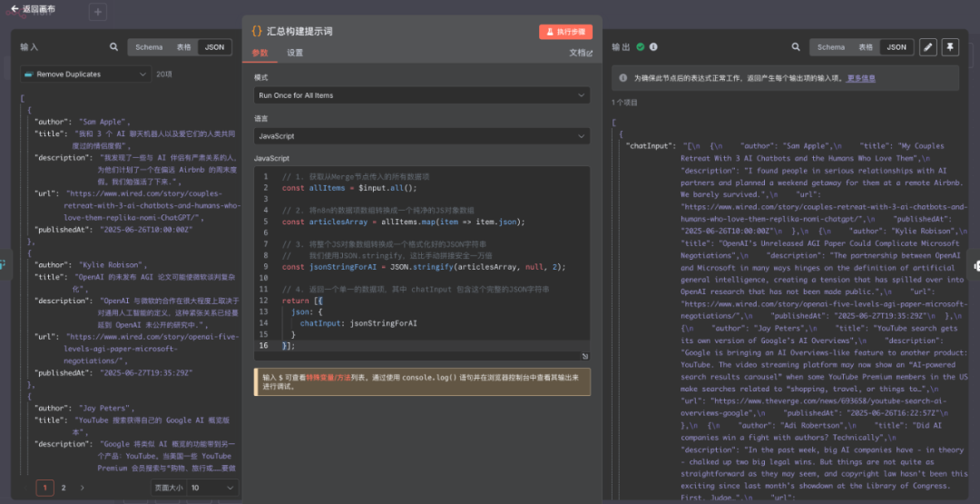Edit output with the pencil icon

(928, 47)
